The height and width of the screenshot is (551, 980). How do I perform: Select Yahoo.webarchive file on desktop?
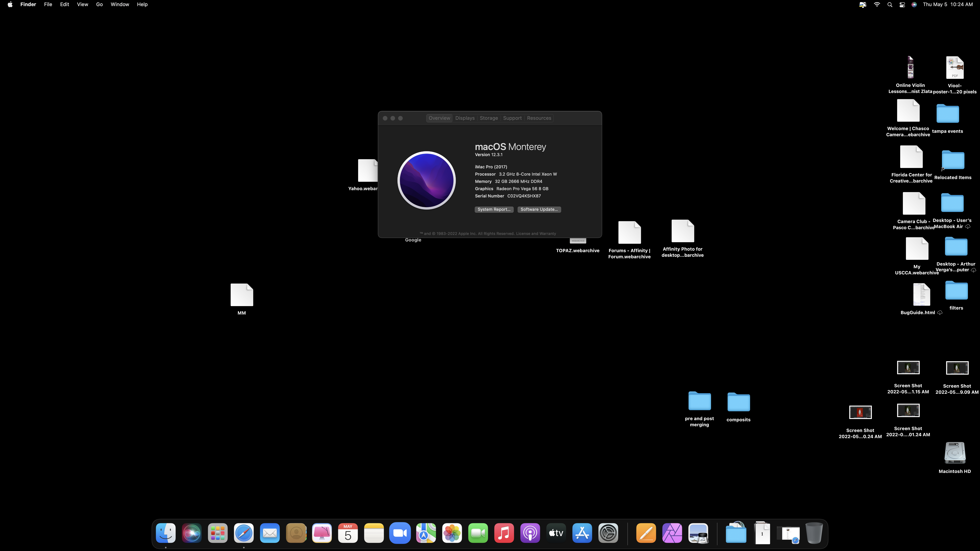pyautogui.click(x=367, y=170)
